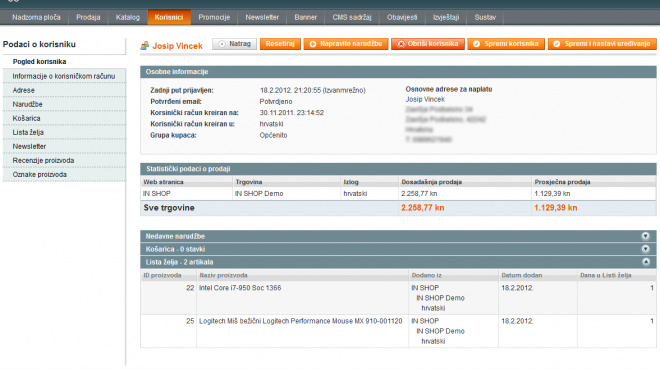Click Napravite narudžbu button
This screenshot has height=370, width=660.
[x=346, y=44]
